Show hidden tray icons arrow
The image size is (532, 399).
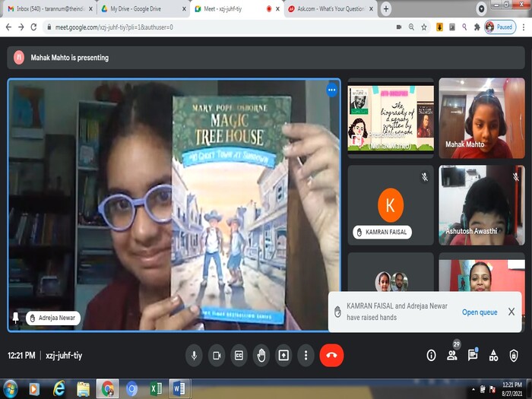[x=473, y=389]
